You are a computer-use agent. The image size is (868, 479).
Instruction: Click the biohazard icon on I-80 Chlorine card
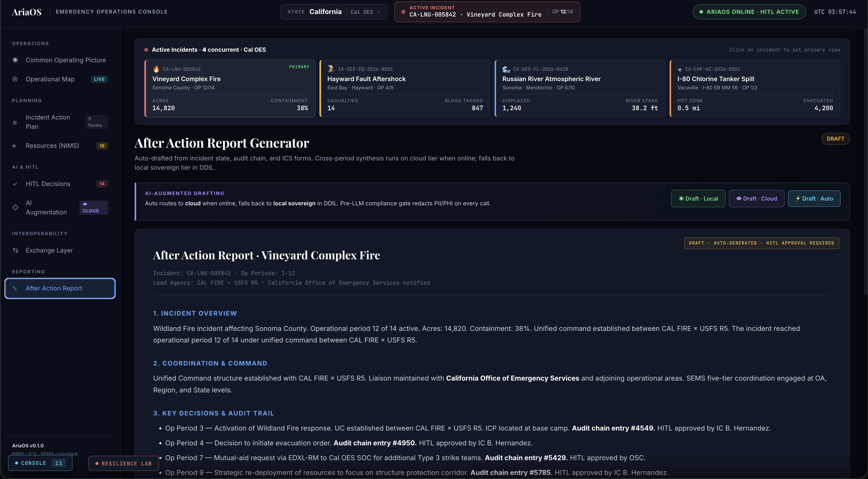[680, 69]
